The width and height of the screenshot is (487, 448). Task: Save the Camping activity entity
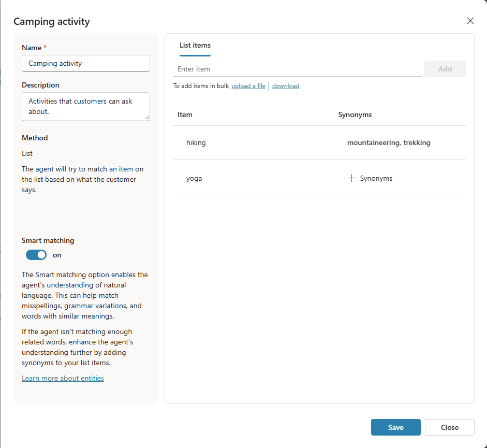(x=395, y=427)
